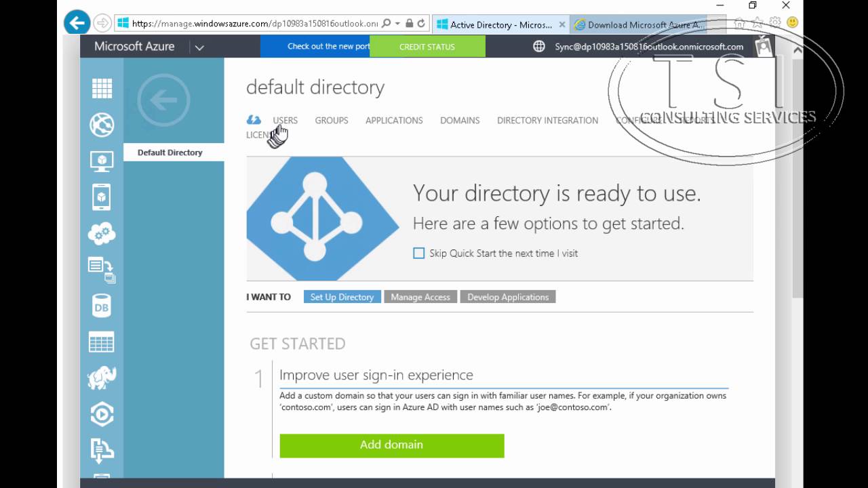Click the Microsoft Azure logo text
Screen dimensions: 868x488
(x=134, y=47)
